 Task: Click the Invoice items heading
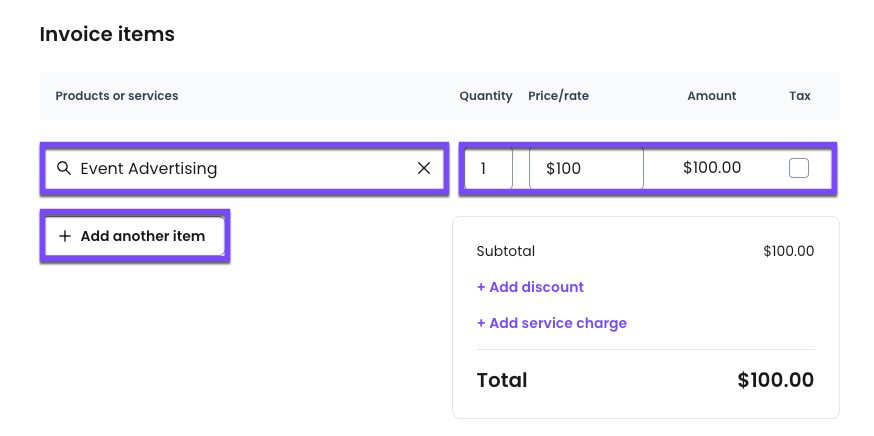107,35
